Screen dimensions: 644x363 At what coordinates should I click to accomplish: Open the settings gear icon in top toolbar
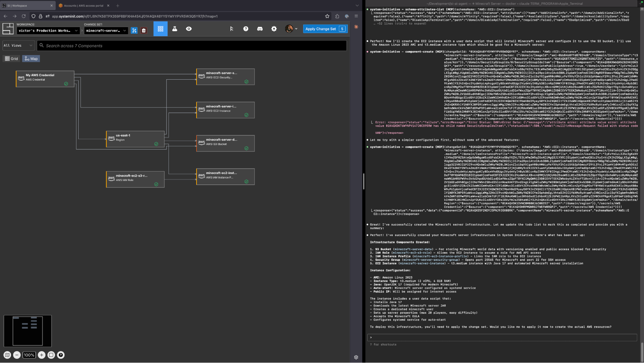coord(274,29)
